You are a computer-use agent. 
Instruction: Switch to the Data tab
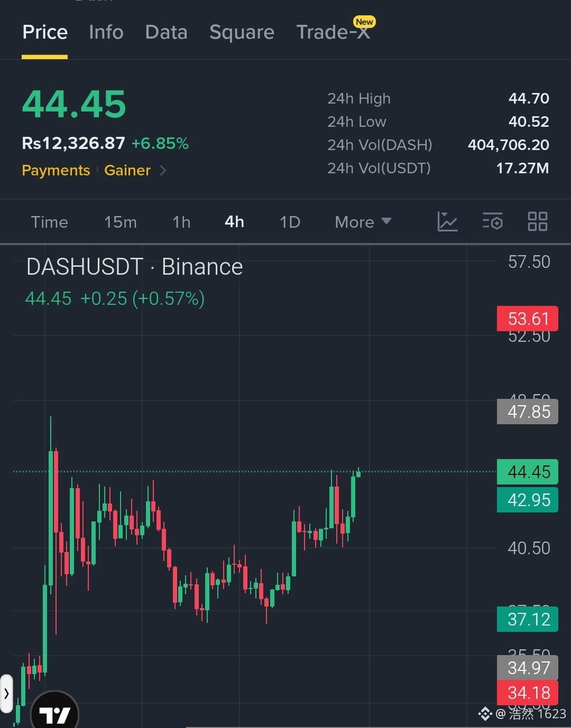[167, 32]
